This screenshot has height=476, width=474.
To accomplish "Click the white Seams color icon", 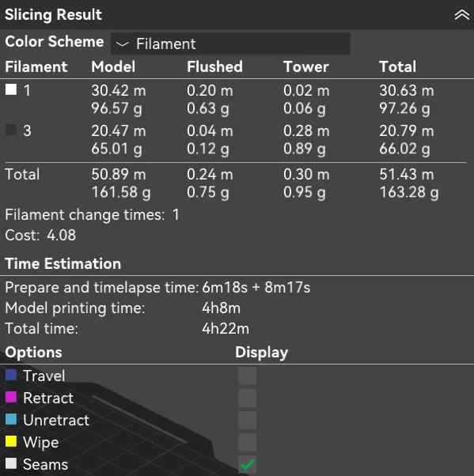I will (11, 463).
